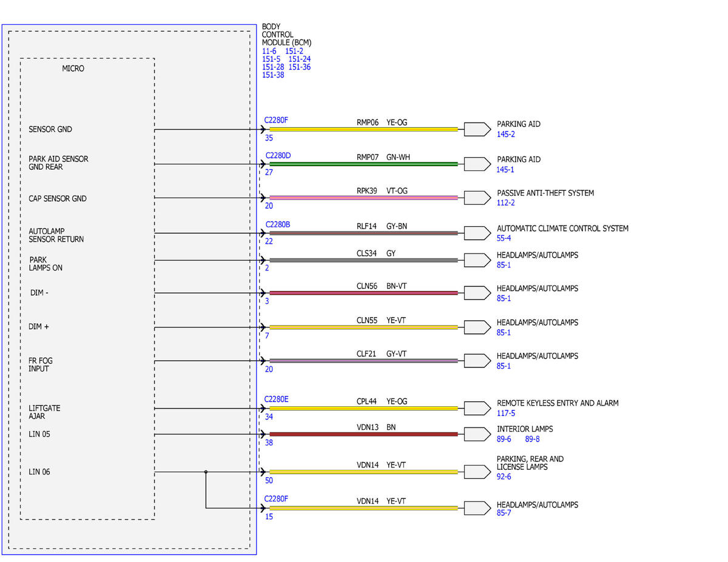The image size is (728, 562).
Task: Select the green RMP07 GN-WH wire
Action: (363, 164)
